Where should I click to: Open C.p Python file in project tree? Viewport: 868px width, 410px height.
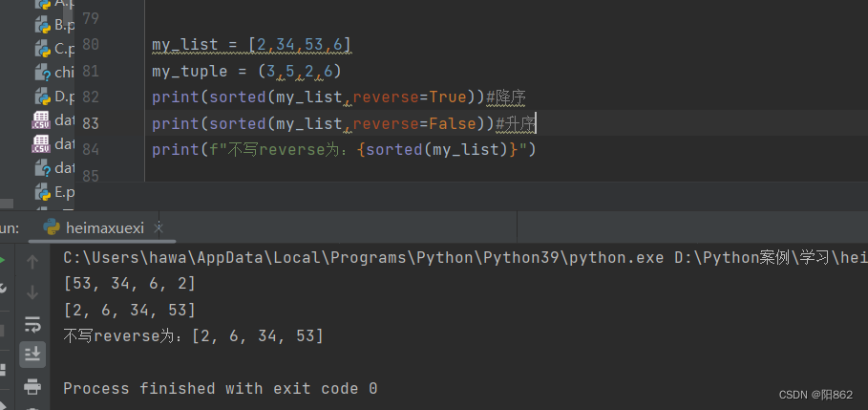point(54,49)
